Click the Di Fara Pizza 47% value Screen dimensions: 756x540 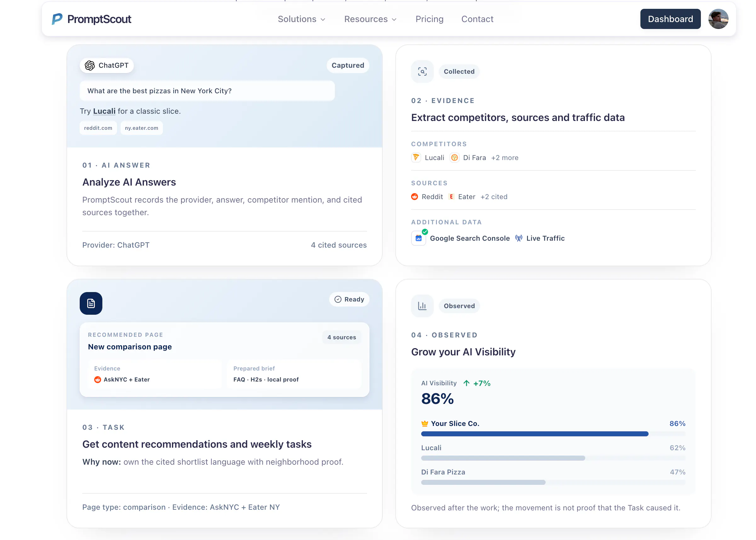[x=677, y=472]
